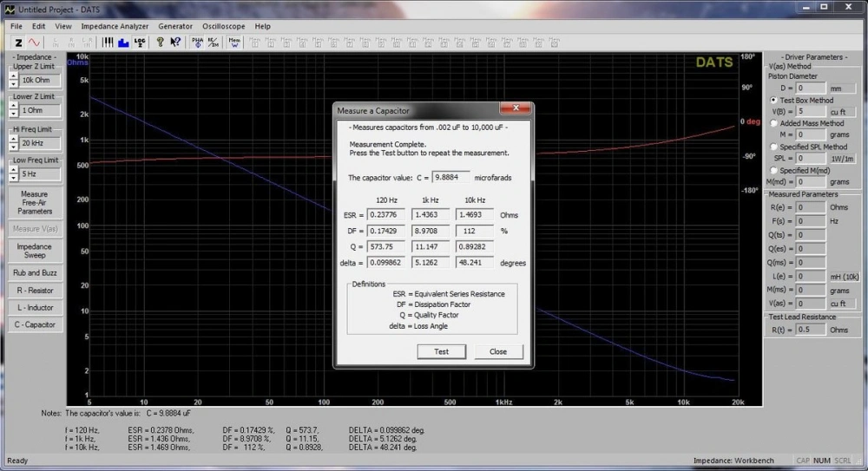Screen dimensions: 868x471
Task: Increase the Upper Z Limit stepper
Action: [14, 76]
